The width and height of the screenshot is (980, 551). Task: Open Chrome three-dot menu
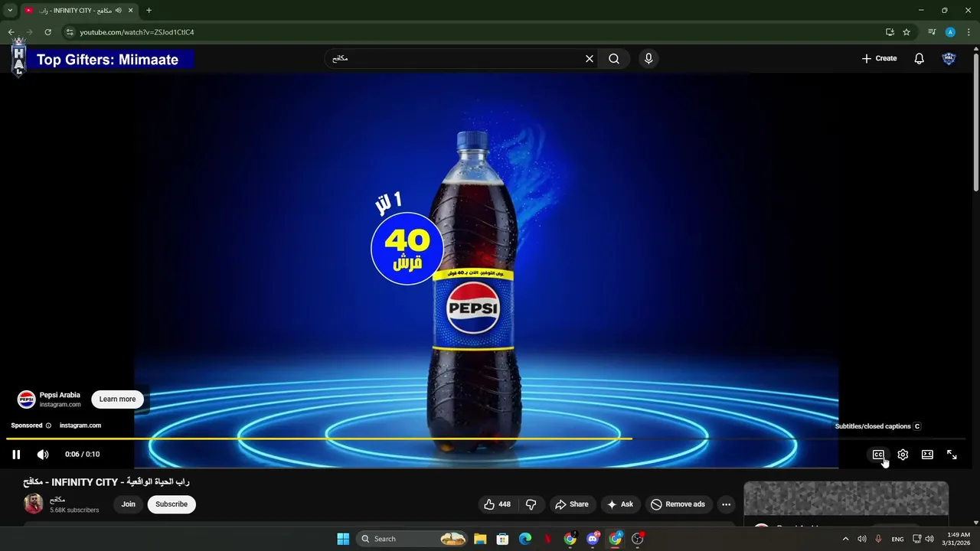(969, 32)
